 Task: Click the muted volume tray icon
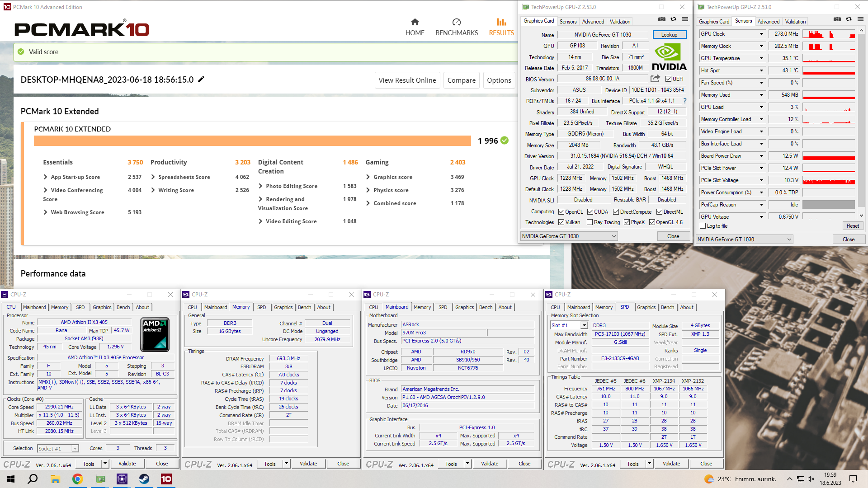pos(811,479)
